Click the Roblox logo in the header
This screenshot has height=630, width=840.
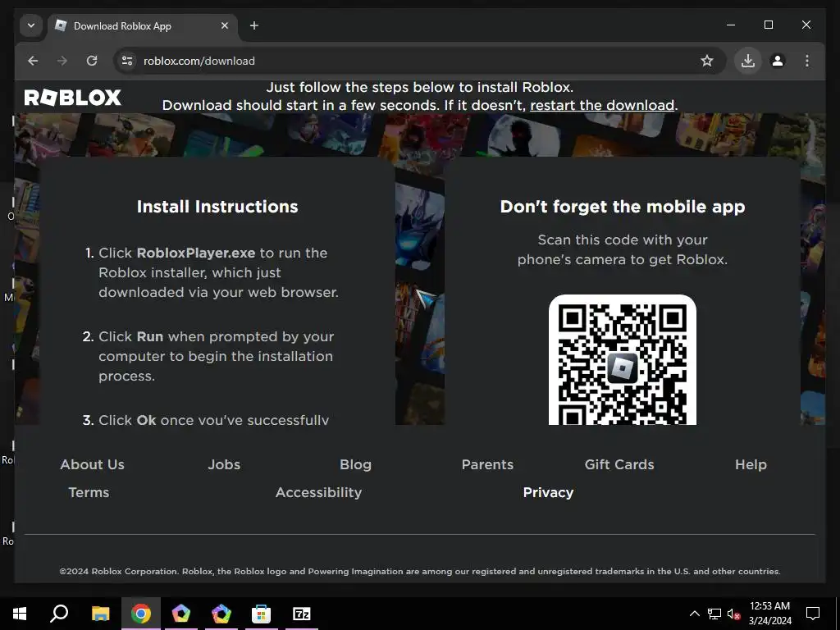(x=73, y=98)
